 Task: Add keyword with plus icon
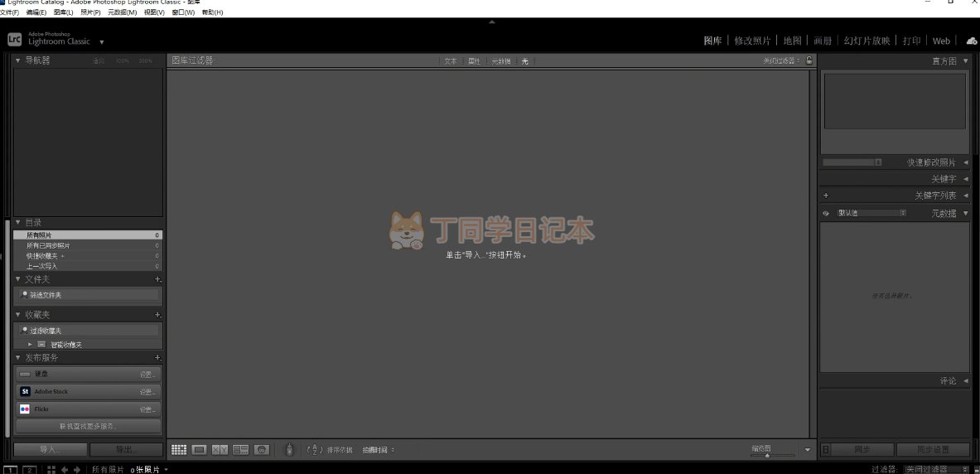click(x=826, y=196)
